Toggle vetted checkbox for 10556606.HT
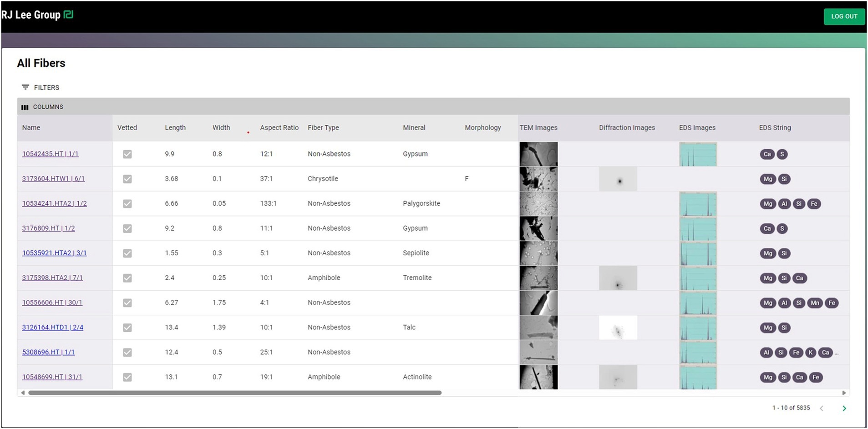868x429 pixels. click(x=127, y=303)
